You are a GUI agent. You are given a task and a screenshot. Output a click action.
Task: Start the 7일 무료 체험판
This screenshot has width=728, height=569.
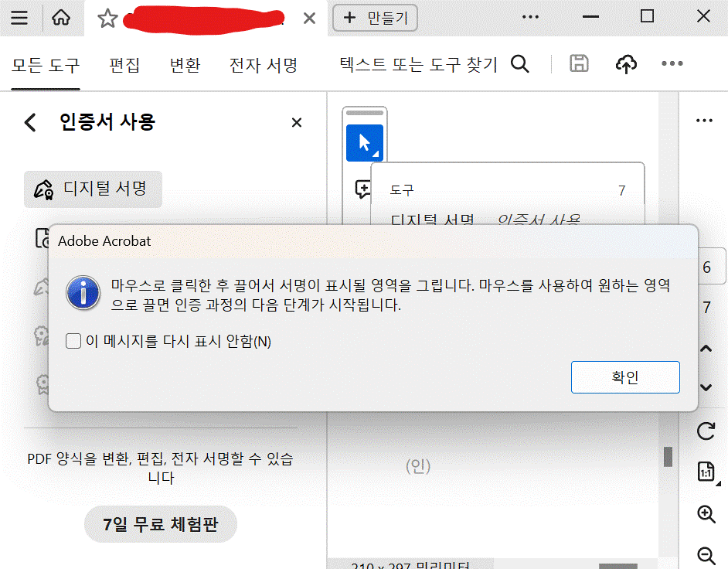click(x=161, y=524)
